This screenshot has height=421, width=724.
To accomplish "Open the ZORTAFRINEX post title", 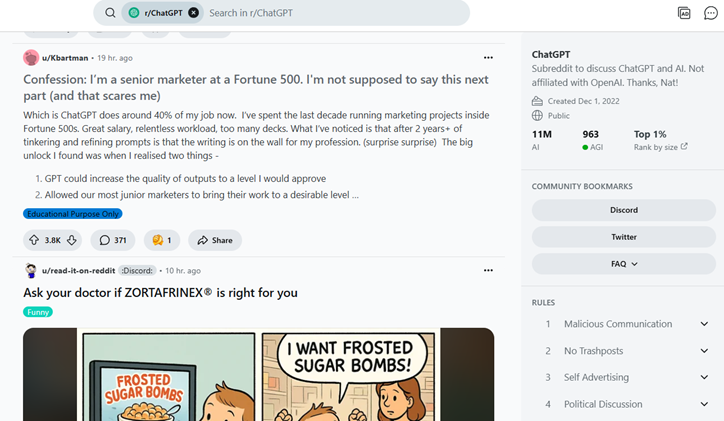I will [x=160, y=293].
